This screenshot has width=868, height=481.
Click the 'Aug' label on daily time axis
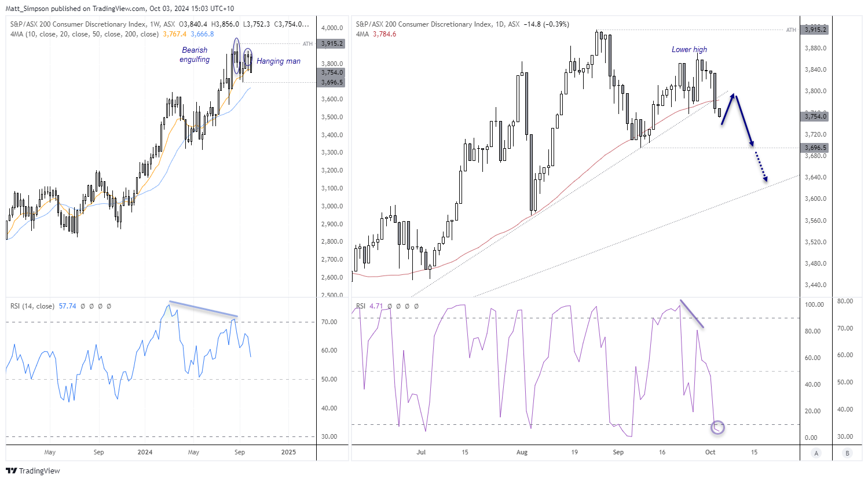522,452
